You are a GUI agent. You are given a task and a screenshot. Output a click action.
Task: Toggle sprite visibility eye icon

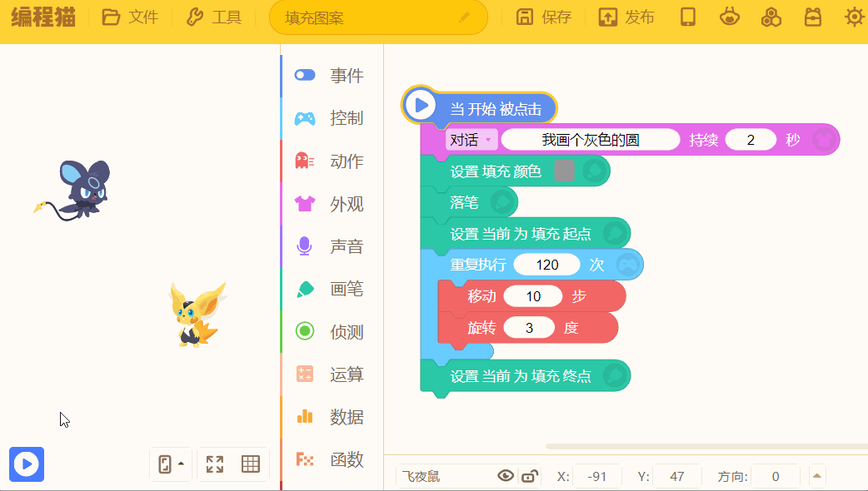click(x=506, y=475)
